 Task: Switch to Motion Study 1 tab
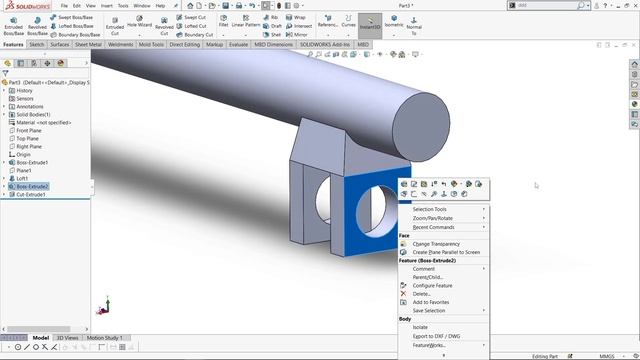[104, 338]
